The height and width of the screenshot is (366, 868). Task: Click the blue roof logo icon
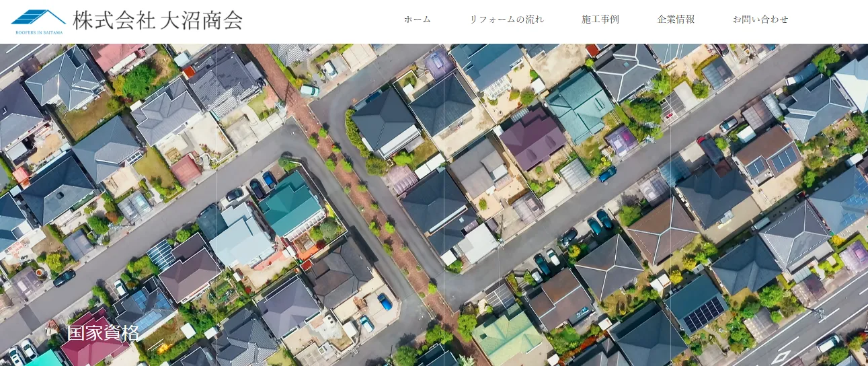38,18
